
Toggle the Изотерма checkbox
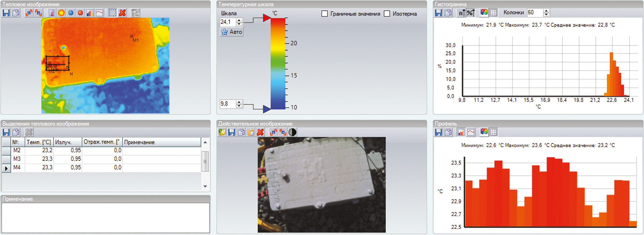pos(387,14)
